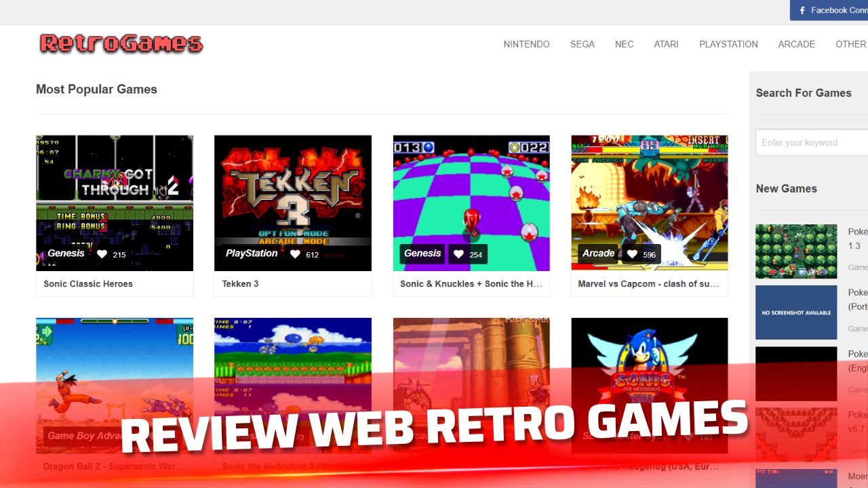This screenshot has height=488, width=868.
Task: Select the Genesis badge on Sonic & Knuckles
Action: pos(422,253)
